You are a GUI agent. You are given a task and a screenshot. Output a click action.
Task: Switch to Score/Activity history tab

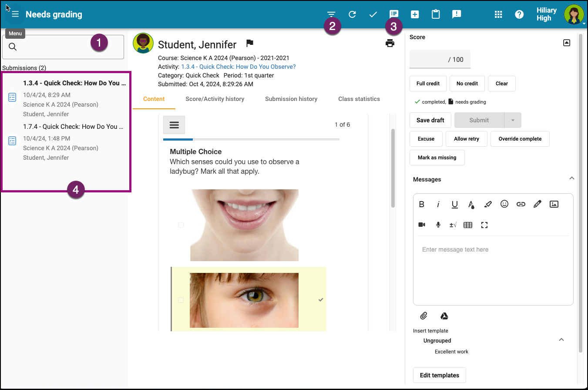click(215, 99)
